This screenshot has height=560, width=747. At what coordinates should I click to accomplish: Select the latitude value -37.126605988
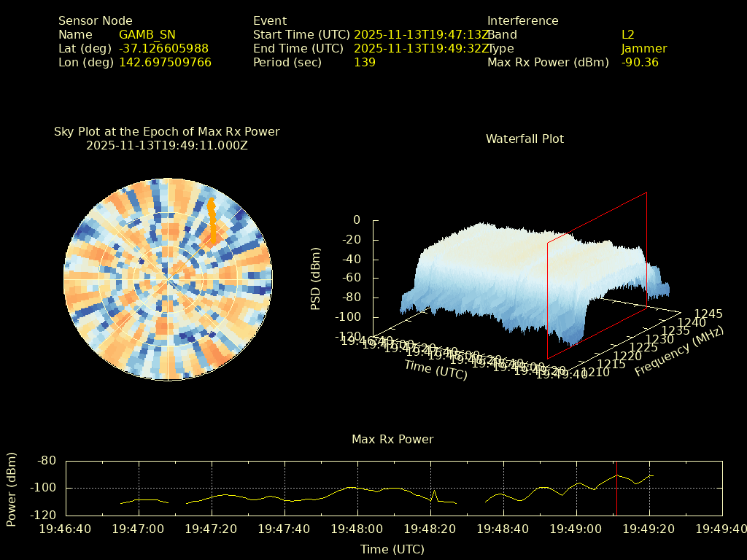click(163, 48)
